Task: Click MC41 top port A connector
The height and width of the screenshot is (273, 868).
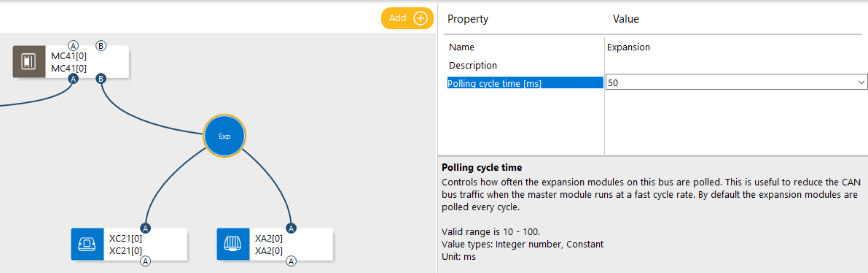Action: [x=73, y=45]
